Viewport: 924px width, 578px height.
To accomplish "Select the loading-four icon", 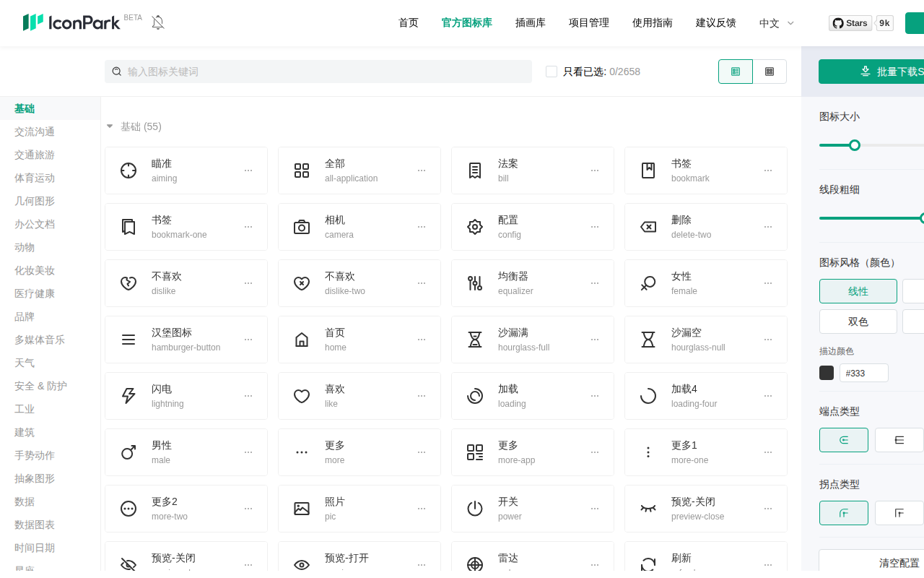I will [648, 396].
